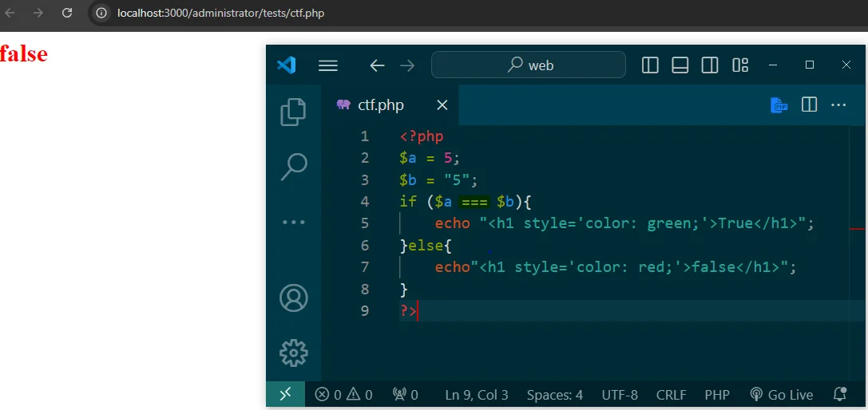This screenshot has width=868, height=410.
Task: Click the PHP server icon in editor toolbar
Action: [779, 104]
